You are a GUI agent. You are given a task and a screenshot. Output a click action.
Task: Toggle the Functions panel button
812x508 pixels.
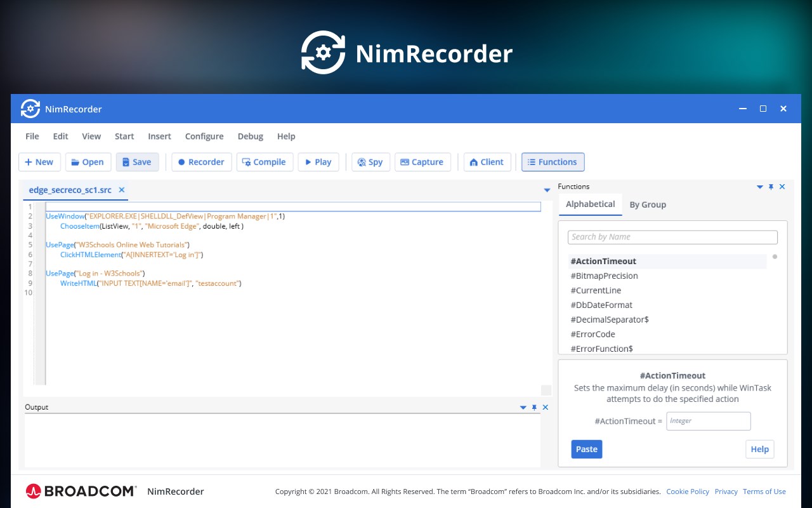pos(553,162)
